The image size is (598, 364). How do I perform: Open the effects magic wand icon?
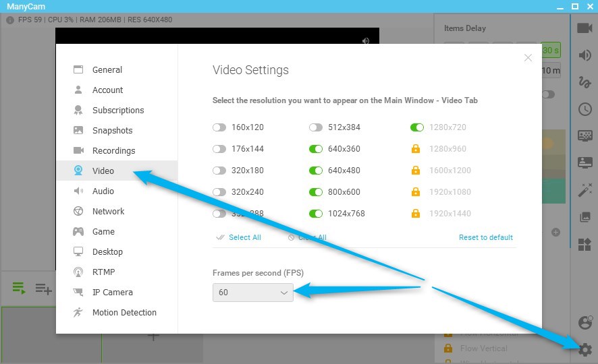pyautogui.click(x=585, y=190)
